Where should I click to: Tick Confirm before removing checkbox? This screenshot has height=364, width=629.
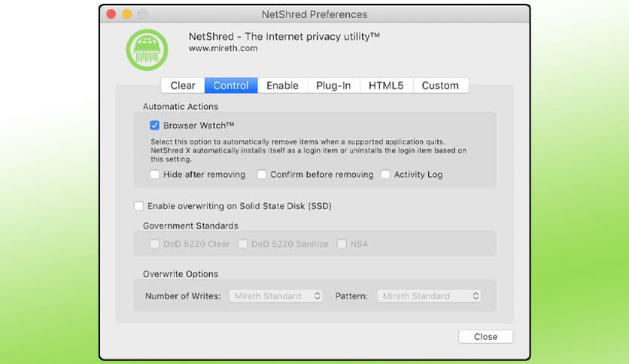(x=262, y=174)
